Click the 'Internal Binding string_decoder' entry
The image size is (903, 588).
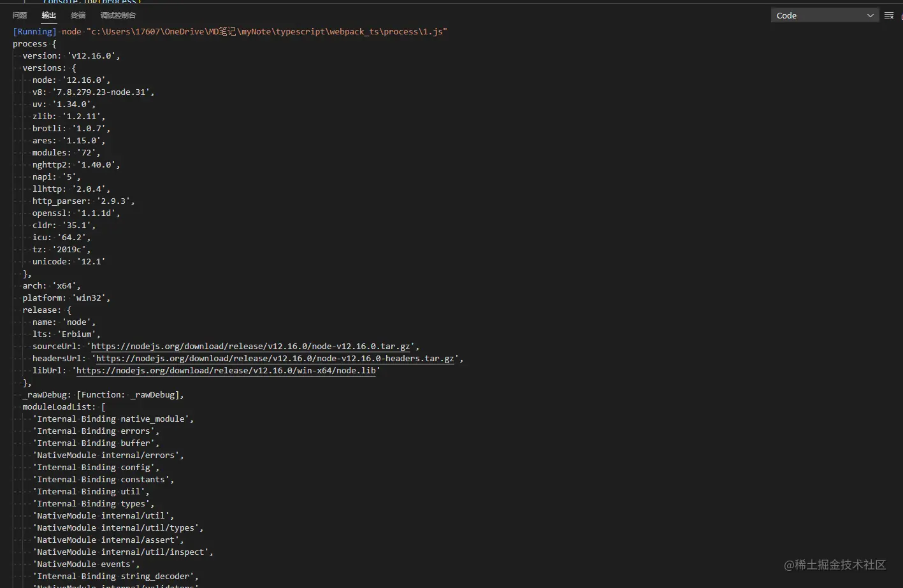click(115, 577)
